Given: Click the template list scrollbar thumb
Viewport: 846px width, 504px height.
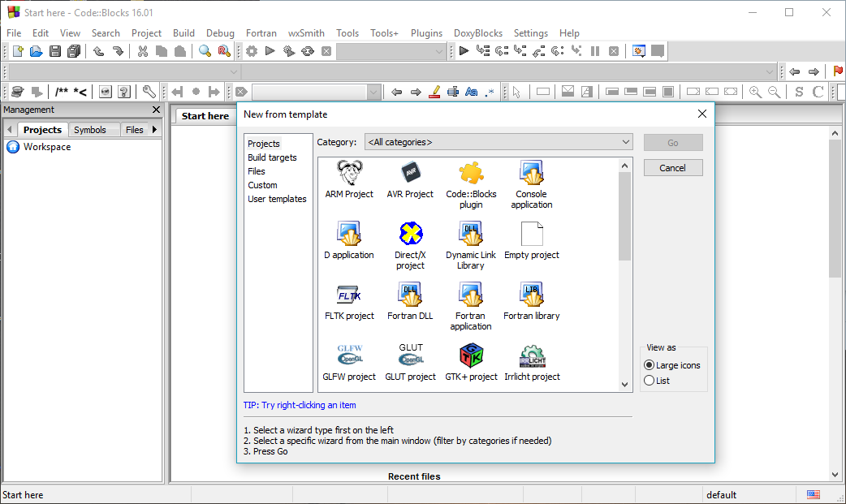Looking at the screenshot, I should 625,216.
